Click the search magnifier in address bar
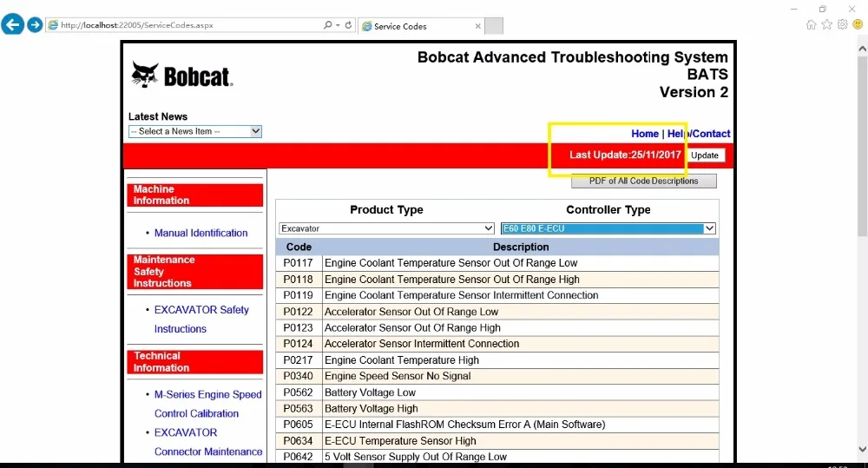Viewport: 868px width, 468px height. tap(328, 25)
